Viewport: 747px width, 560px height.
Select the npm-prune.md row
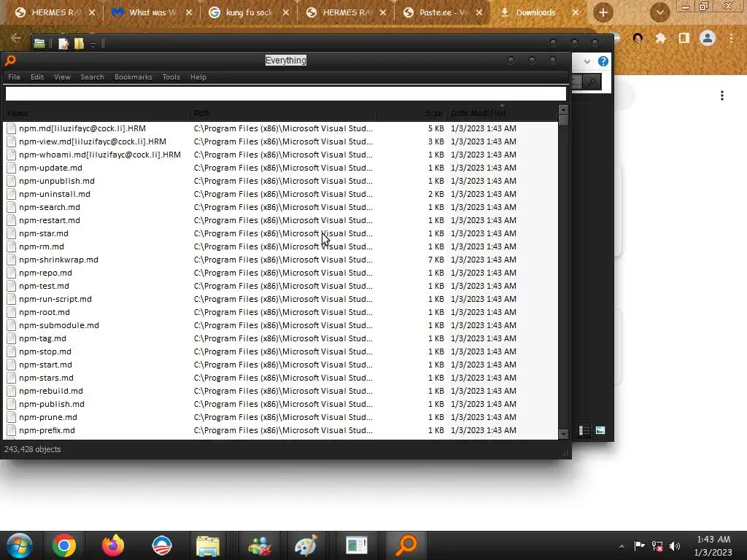coord(280,417)
